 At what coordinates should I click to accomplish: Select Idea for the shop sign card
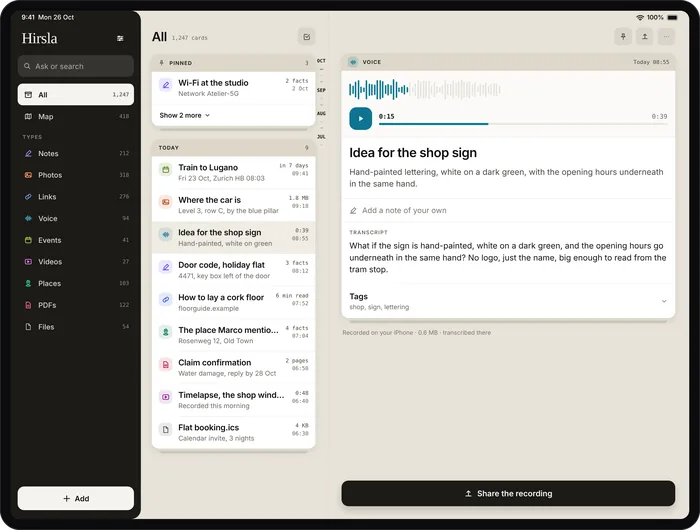tap(233, 238)
